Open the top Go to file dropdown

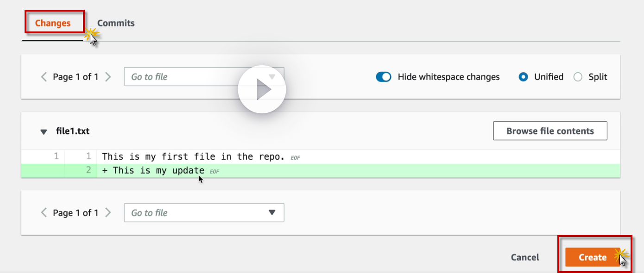(x=204, y=77)
